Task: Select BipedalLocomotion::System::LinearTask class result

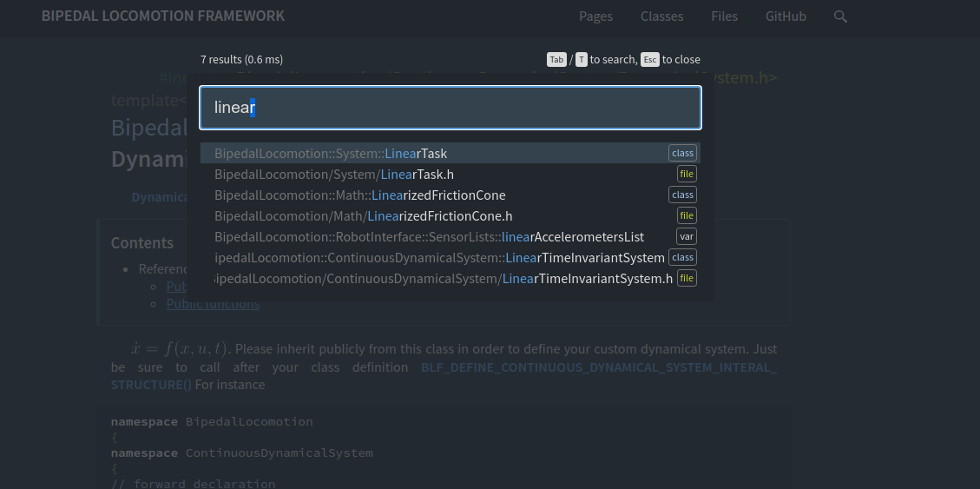Action: [x=451, y=153]
